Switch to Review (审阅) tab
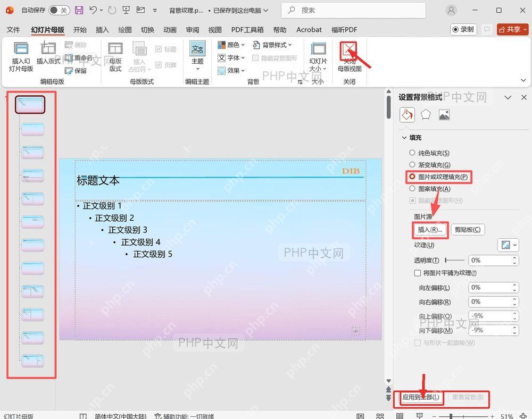 pyautogui.click(x=193, y=30)
